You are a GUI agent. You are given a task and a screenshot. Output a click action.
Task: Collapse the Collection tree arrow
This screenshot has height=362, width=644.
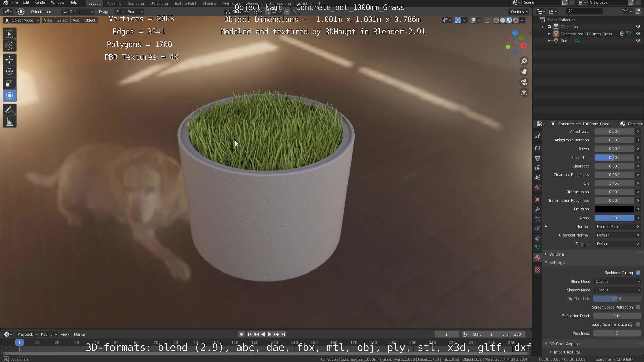[543, 27]
